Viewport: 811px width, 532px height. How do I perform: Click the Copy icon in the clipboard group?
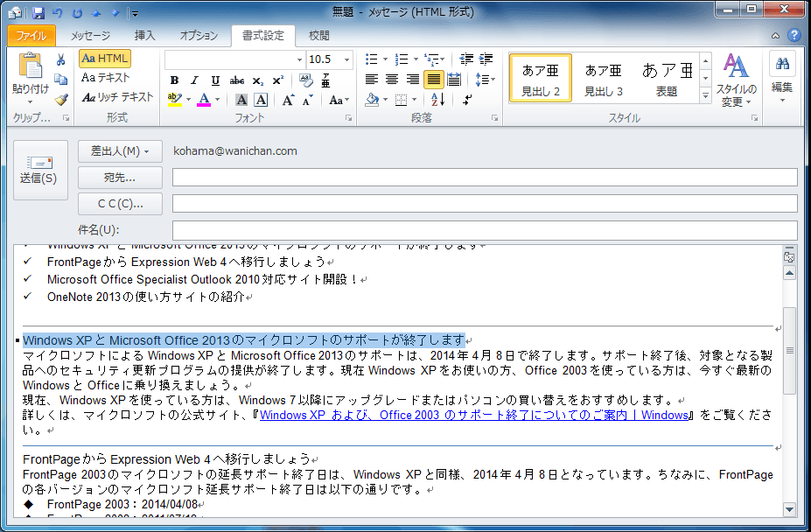(61, 79)
